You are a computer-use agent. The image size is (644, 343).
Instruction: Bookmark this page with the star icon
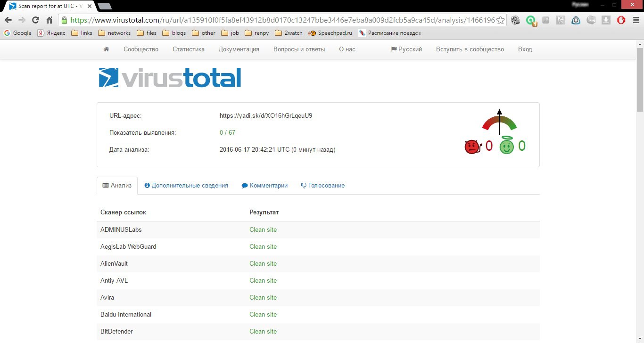click(501, 20)
